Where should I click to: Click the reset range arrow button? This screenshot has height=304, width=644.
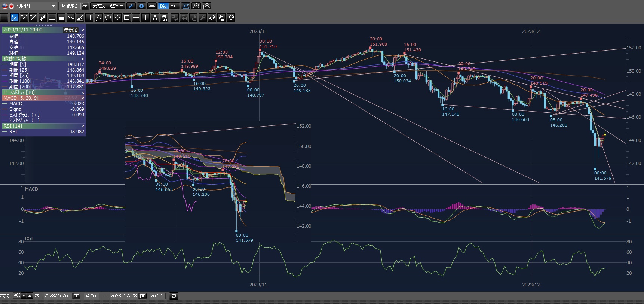coord(174,296)
